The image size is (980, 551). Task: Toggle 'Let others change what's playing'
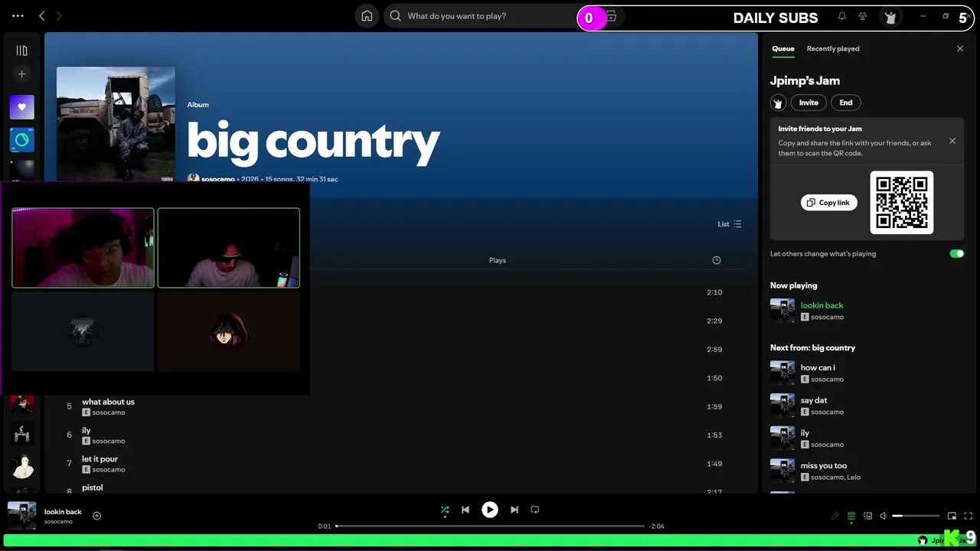tap(957, 253)
